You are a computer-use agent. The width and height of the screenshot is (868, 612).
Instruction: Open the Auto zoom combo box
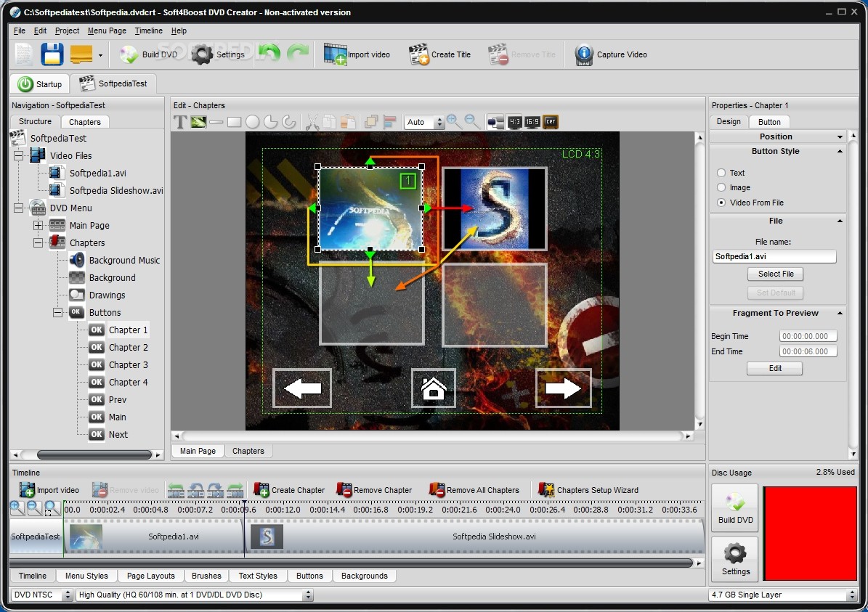[439, 122]
